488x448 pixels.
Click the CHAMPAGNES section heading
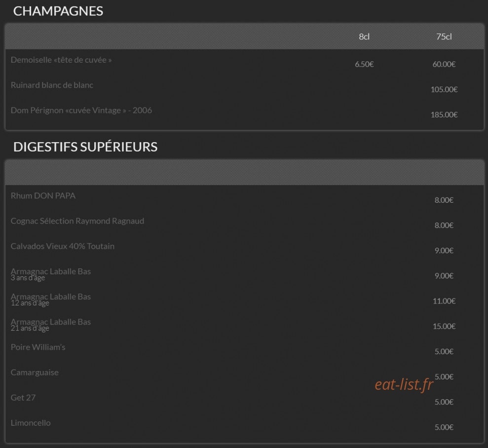click(58, 11)
